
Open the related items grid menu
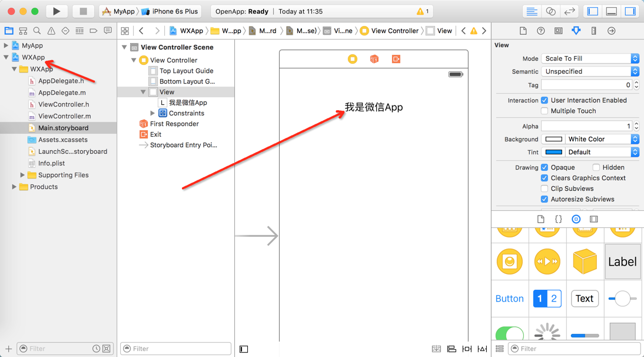click(125, 31)
